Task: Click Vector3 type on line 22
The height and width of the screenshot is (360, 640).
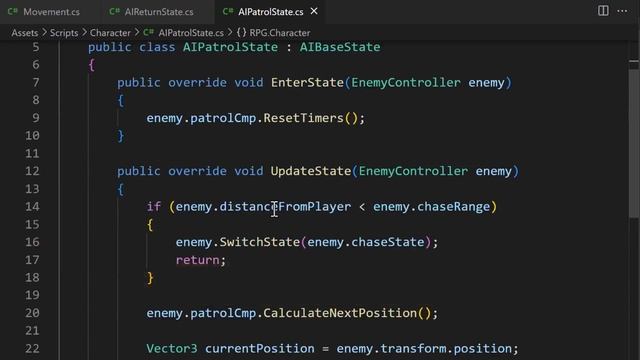Action: pos(172,349)
